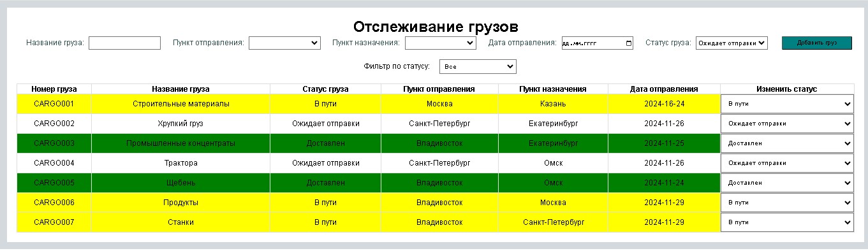
Task: Open the 'Пункт назначения' dropdown
Action: tap(441, 43)
